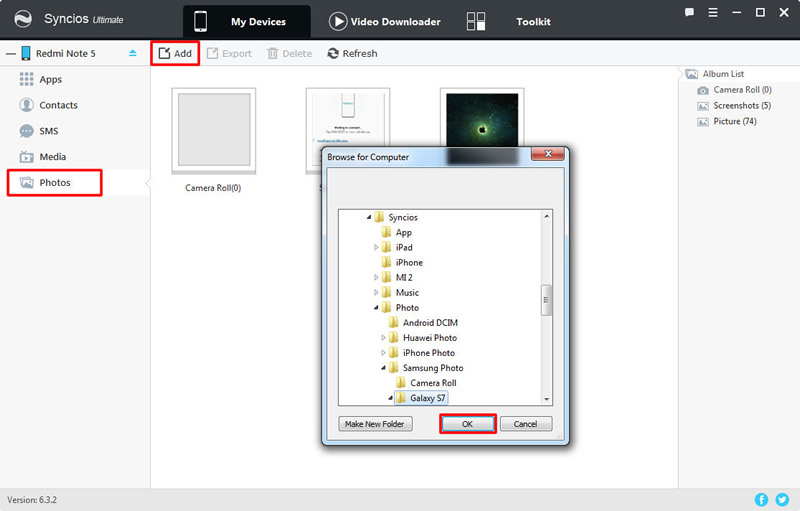
Task: Collapse the Syncios folder node
Action: [x=368, y=217]
